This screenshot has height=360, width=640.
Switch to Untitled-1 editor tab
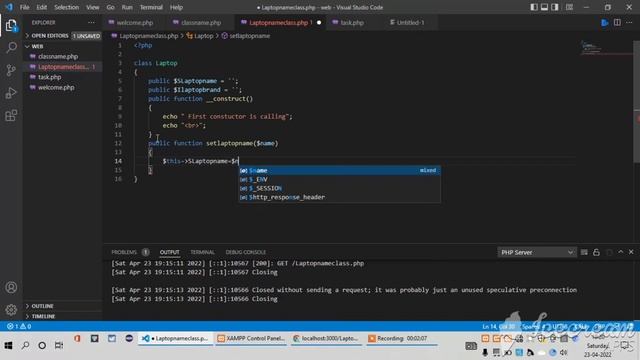coord(411,22)
